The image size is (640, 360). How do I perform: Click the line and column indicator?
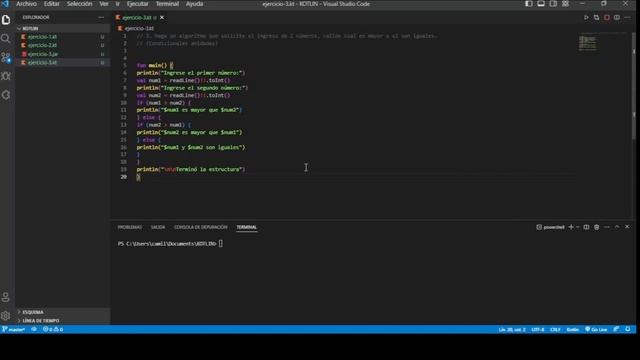tap(512, 329)
